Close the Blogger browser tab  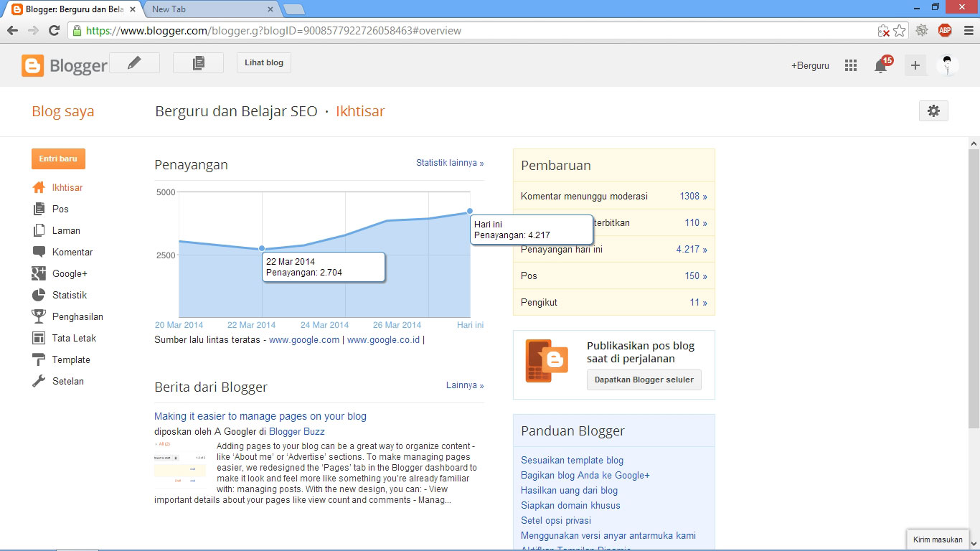coord(133,9)
